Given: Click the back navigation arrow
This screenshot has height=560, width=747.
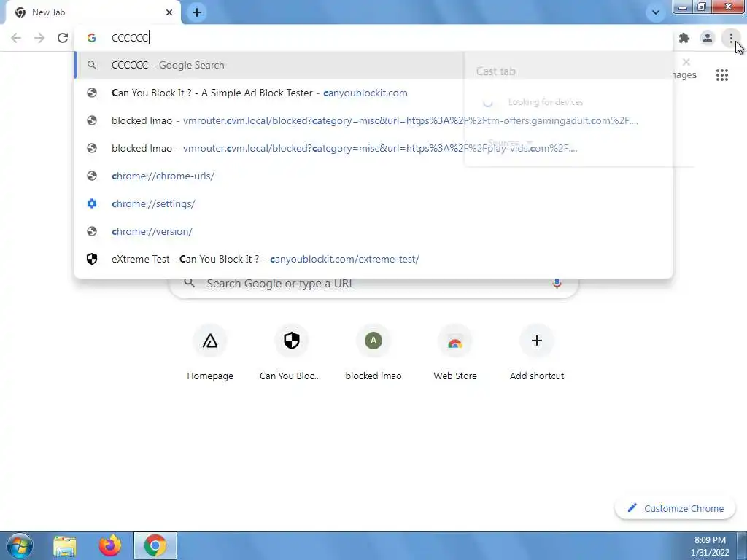Looking at the screenshot, I should (x=16, y=38).
